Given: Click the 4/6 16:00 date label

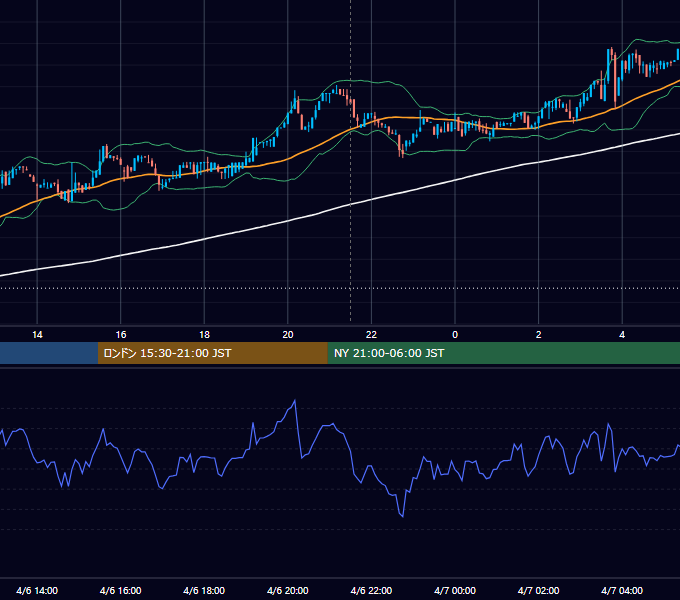Looking at the screenshot, I should tap(121, 591).
